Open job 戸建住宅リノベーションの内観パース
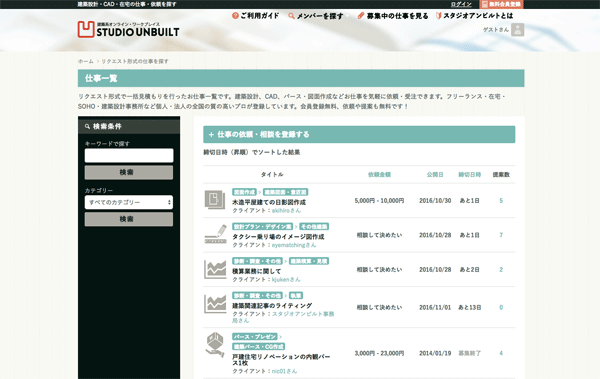 click(x=281, y=360)
